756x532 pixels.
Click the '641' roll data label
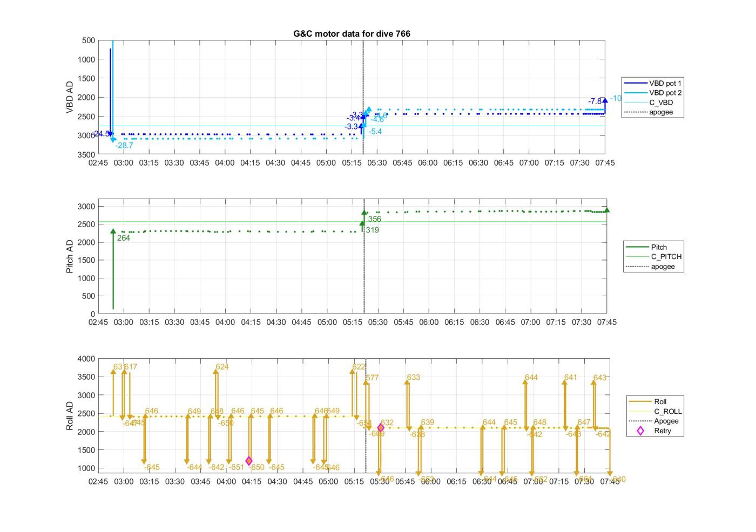pos(571,378)
